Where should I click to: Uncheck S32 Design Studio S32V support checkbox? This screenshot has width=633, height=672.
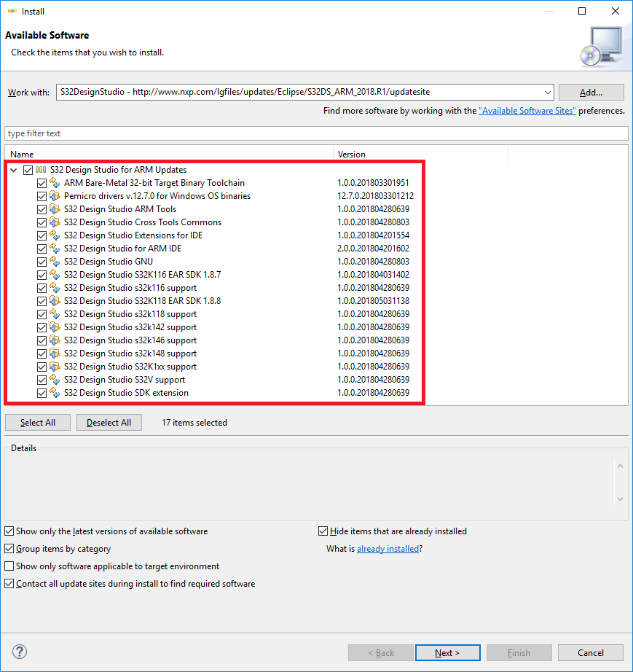[42, 380]
